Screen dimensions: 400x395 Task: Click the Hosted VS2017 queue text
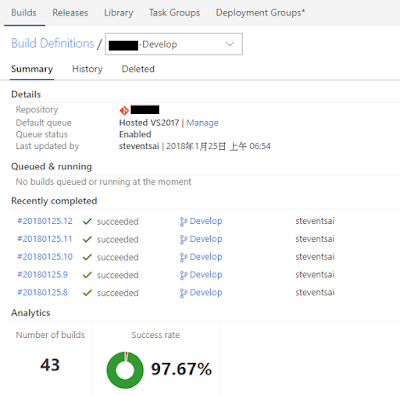coord(149,123)
